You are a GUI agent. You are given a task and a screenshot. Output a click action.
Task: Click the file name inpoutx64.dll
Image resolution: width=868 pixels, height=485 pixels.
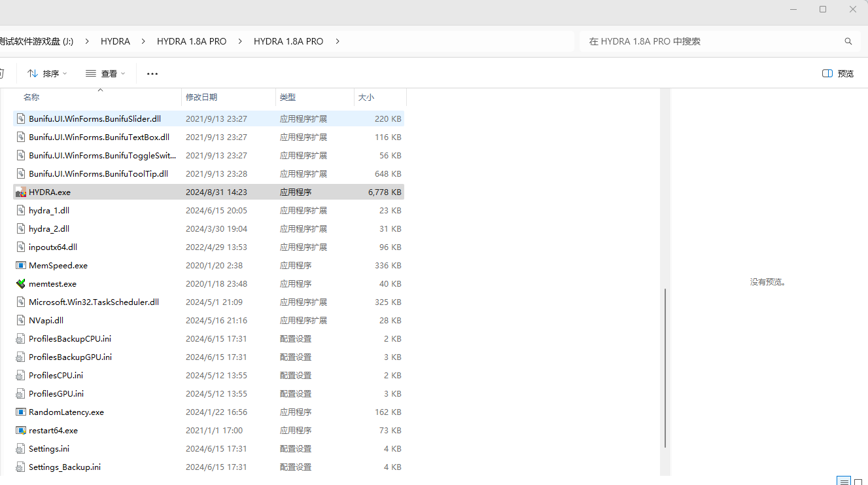point(53,247)
